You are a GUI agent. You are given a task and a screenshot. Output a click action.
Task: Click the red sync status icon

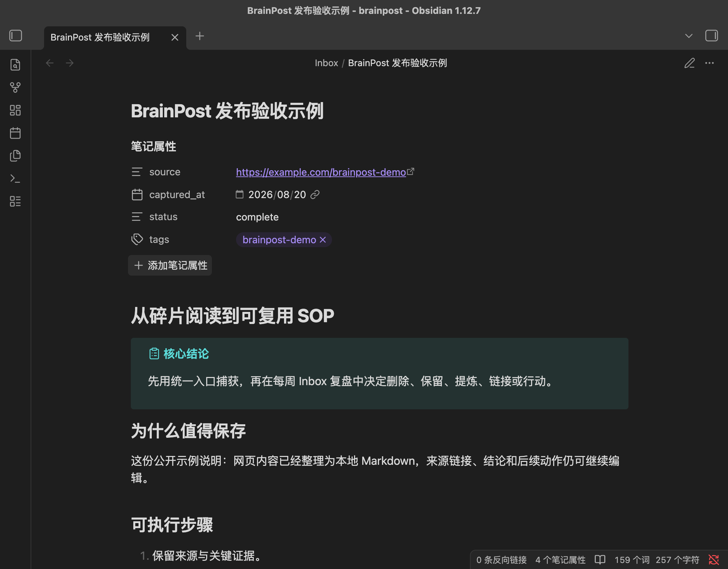pyautogui.click(x=714, y=560)
